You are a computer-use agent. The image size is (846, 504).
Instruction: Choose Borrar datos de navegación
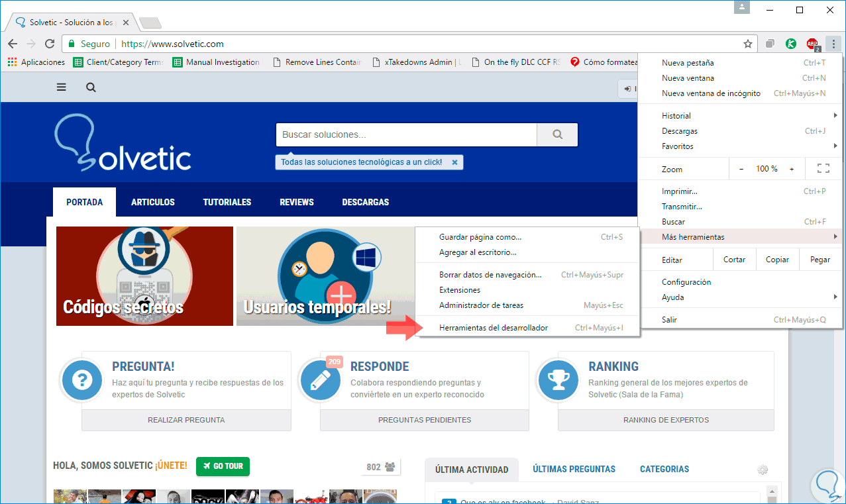527,274
